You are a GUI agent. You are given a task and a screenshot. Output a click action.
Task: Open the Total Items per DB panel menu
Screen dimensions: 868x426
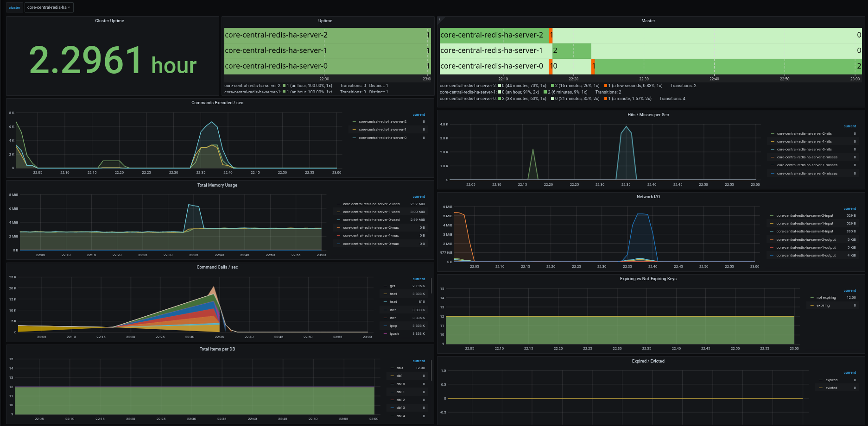click(217, 349)
